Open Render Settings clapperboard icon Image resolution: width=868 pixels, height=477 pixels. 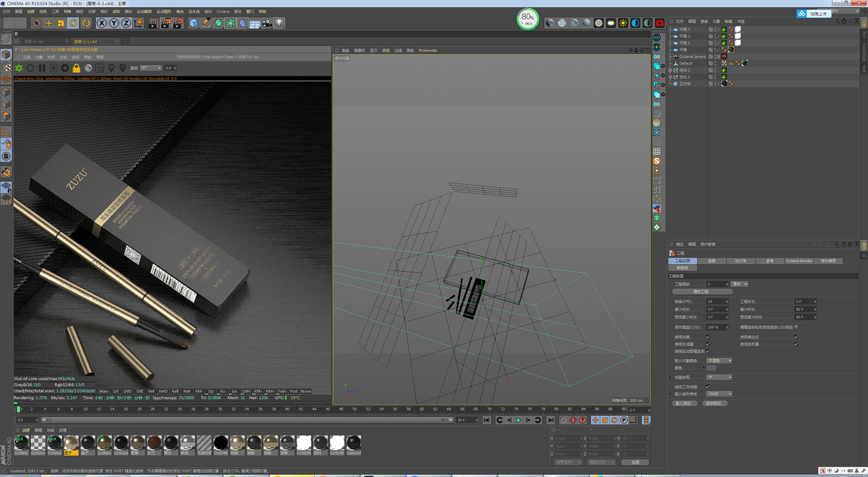(177, 23)
